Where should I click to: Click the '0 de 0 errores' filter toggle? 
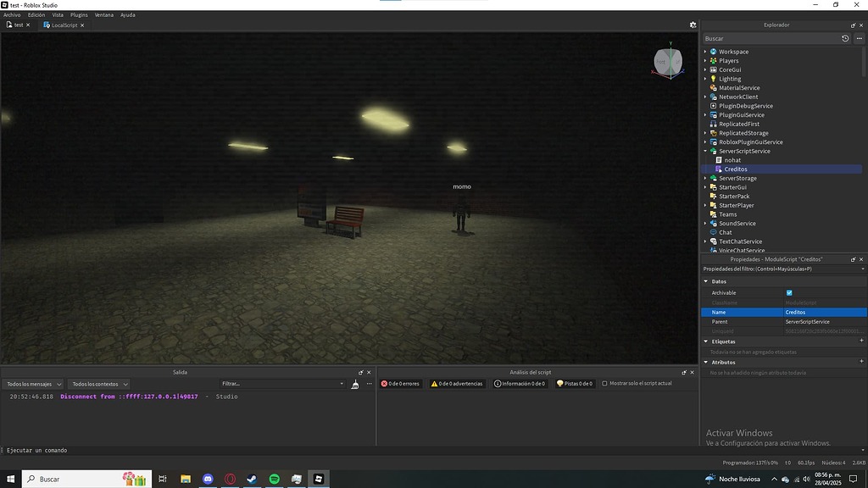[398, 383]
